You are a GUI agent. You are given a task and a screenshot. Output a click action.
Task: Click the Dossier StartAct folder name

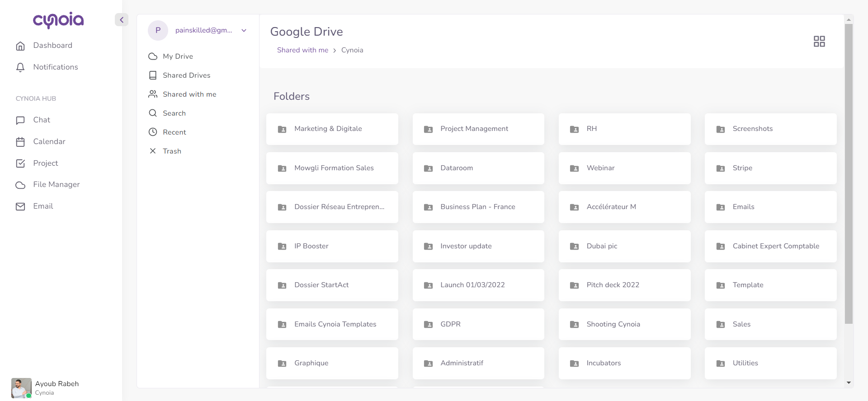[x=321, y=285]
